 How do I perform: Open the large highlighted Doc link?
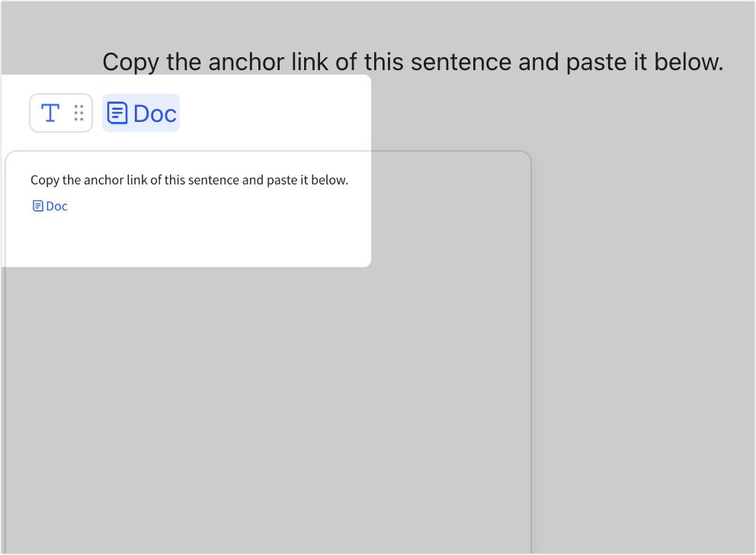tap(141, 113)
